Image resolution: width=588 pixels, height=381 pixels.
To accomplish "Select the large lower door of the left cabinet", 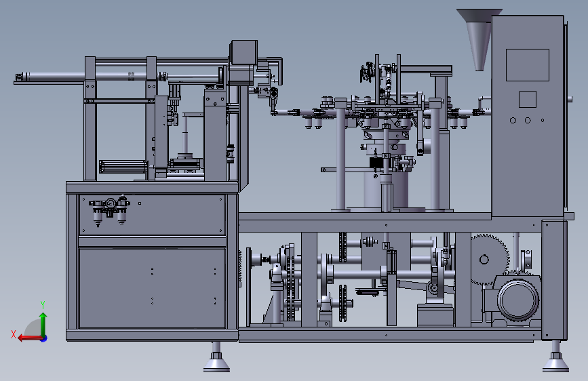I will click(152, 288).
